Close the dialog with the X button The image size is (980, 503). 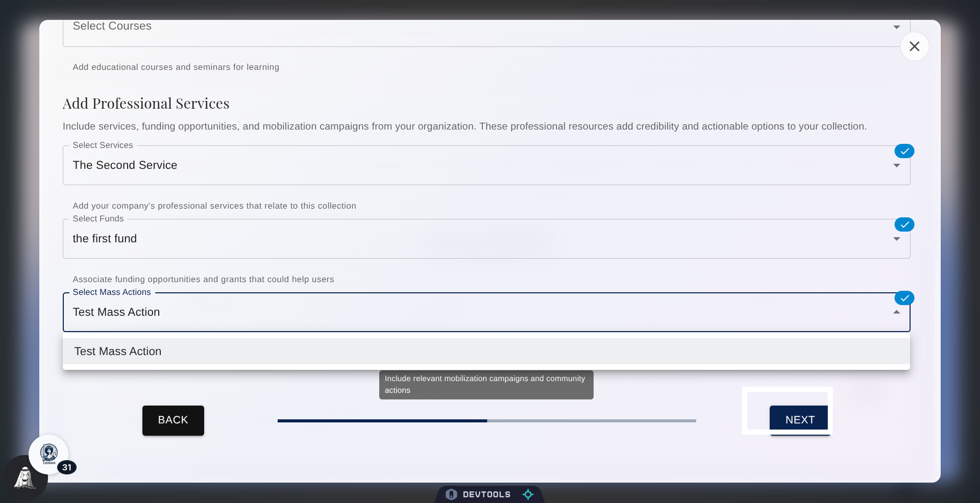coord(914,46)
